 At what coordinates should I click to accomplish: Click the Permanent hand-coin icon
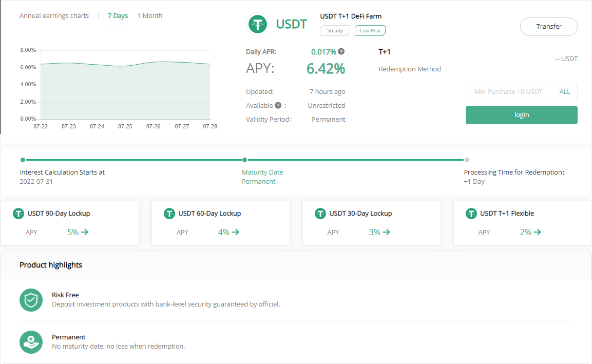coord(31,342)
